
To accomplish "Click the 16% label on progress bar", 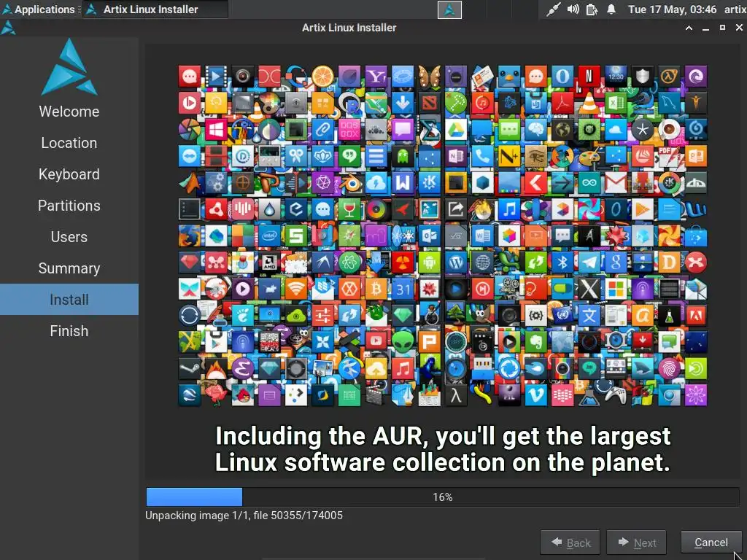I will (x=443, y=497).
